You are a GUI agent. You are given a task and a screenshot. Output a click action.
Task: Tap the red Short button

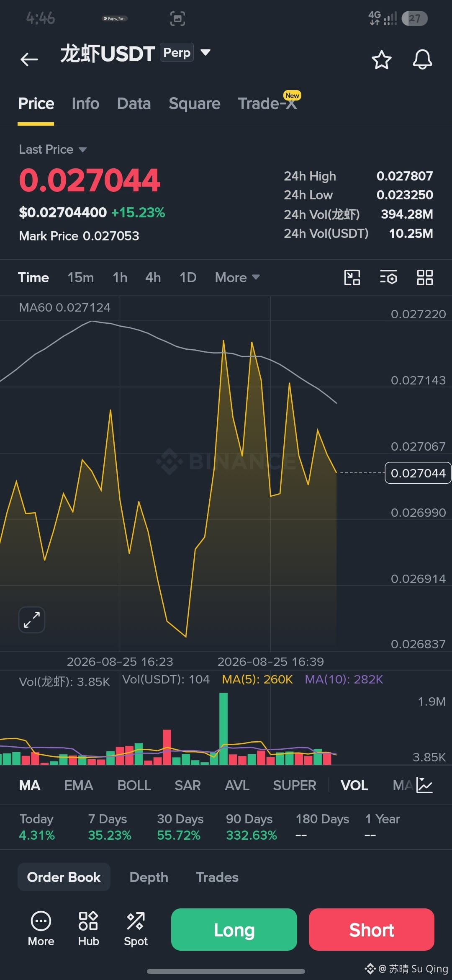[372, 929]
